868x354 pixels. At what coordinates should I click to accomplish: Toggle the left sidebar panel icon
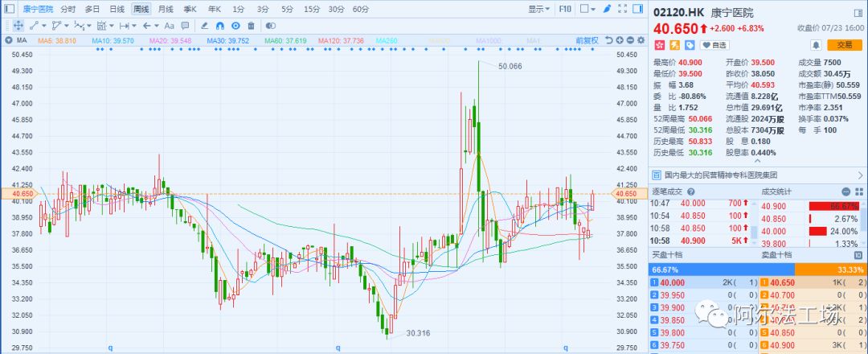pos(9,9)
